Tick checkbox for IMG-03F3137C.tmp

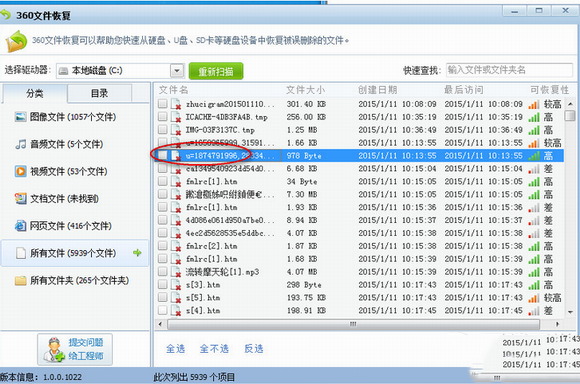coord(162,129)
